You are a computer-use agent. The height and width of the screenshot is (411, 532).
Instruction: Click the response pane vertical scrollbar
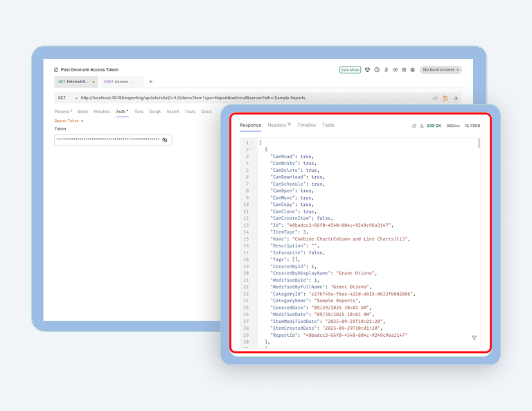click(x=479, y=143)
